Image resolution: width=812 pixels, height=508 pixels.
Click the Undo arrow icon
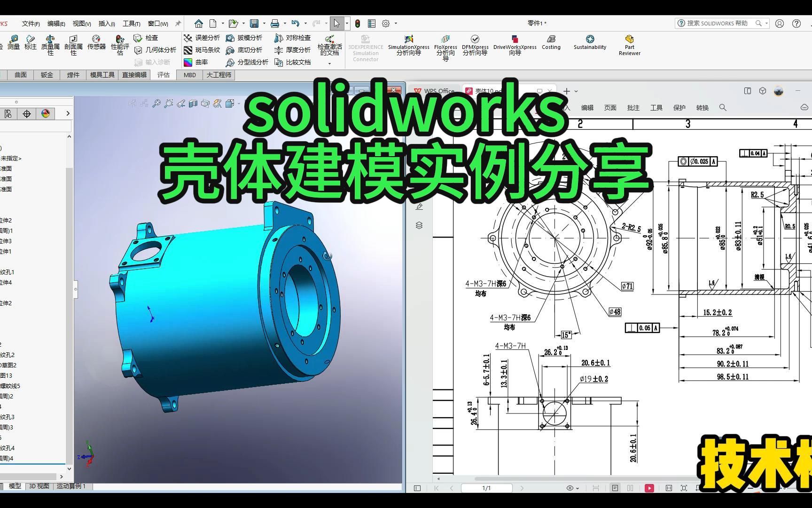click(295, 23)
